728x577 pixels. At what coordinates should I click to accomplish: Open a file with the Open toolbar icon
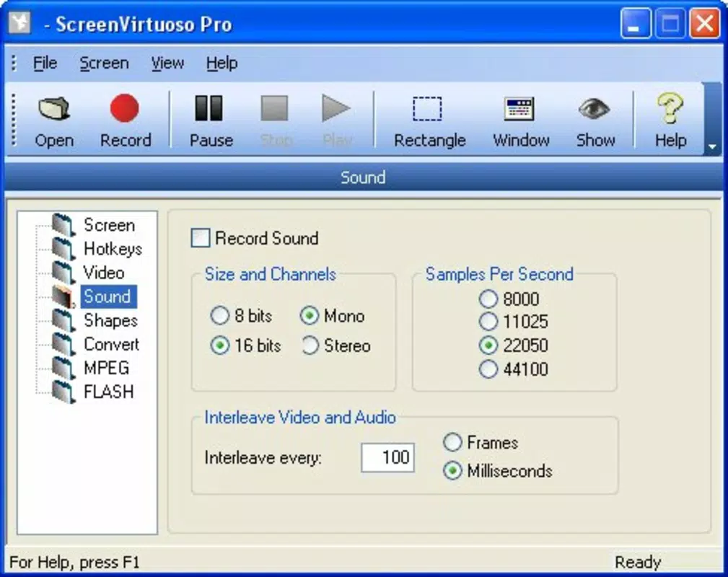point(54,110)
